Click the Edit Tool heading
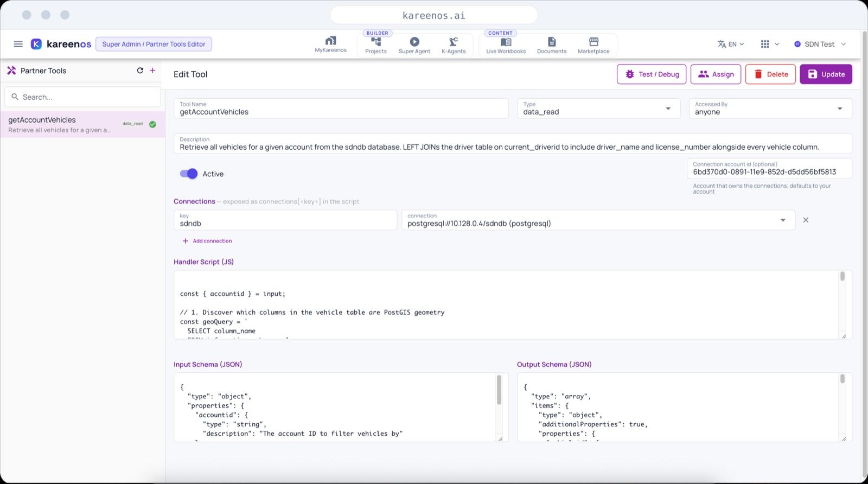868x484 pixels. point(190,74)
